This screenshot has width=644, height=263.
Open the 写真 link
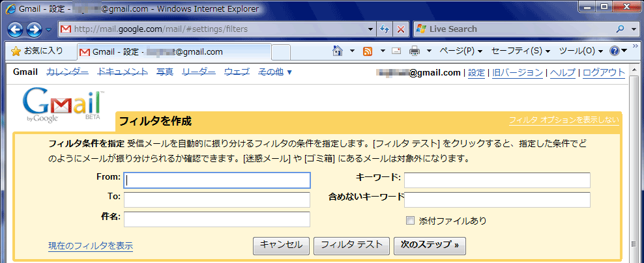tap(165, 72)
